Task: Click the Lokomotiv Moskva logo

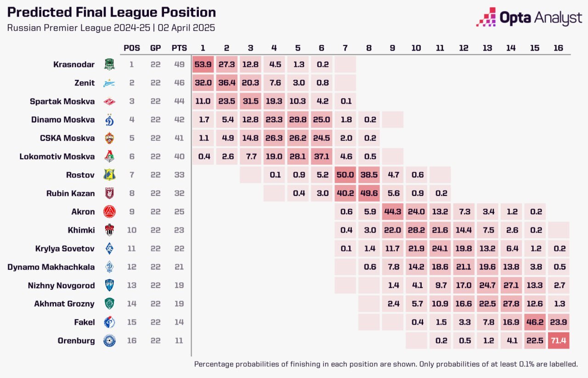Action: pyautogui.click(x=109, y=156)
